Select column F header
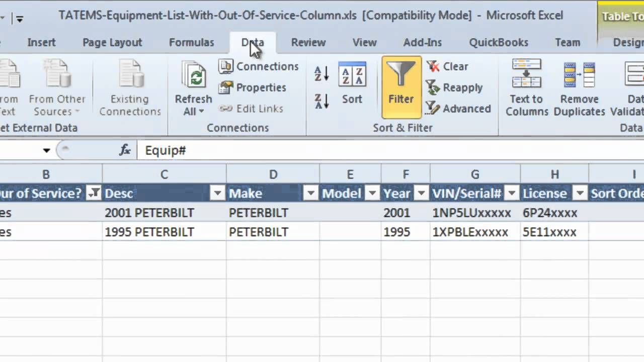This screenshot has width=644, height=362. coord(406,174)
